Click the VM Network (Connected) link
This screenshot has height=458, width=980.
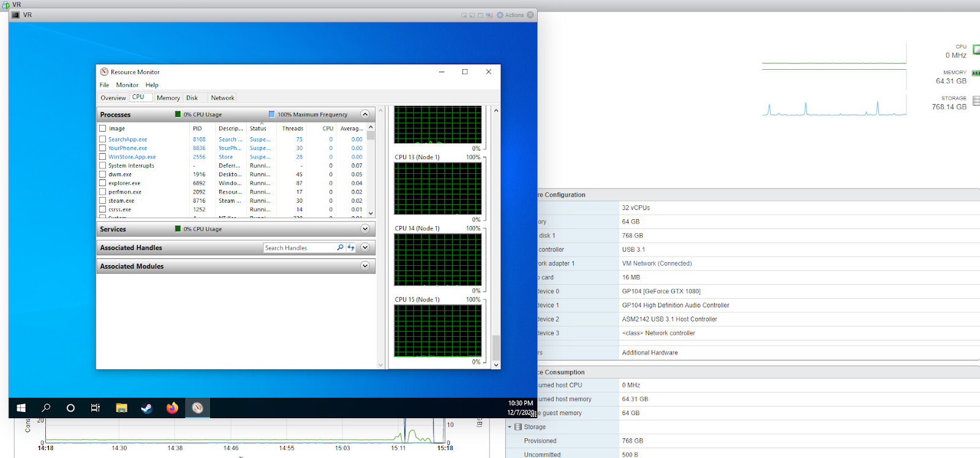click(657, 264)
